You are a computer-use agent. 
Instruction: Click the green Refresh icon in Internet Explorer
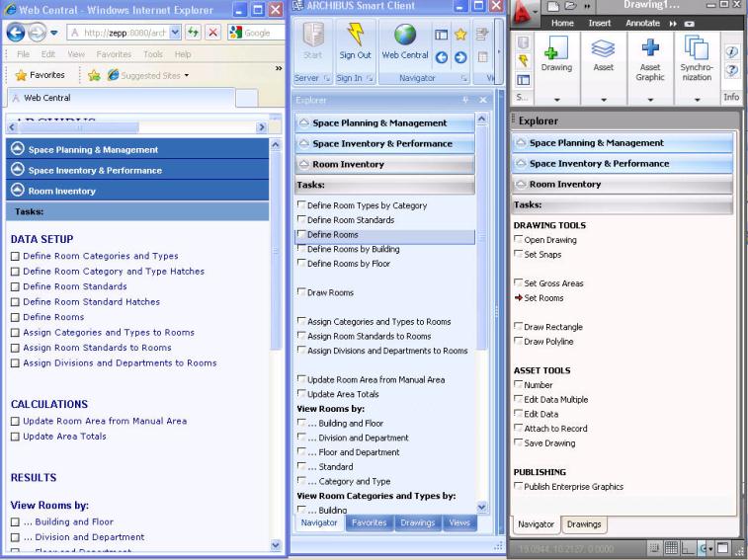tap(194, 33)
